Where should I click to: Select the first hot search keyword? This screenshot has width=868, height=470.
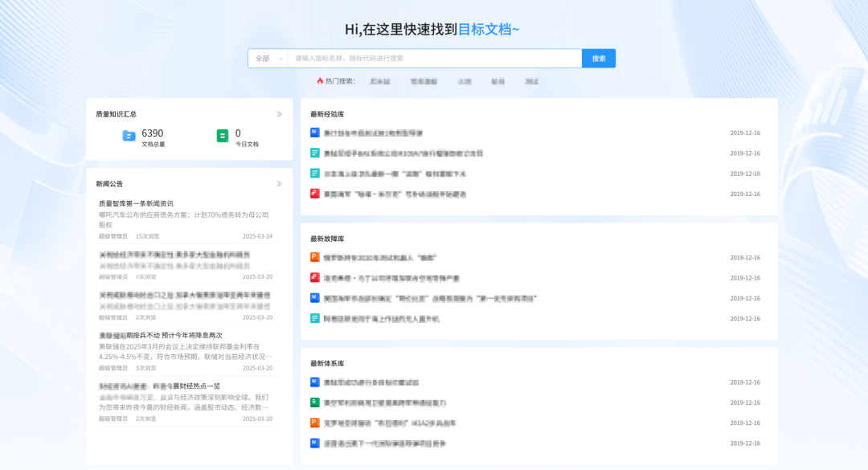pos(379,80)
